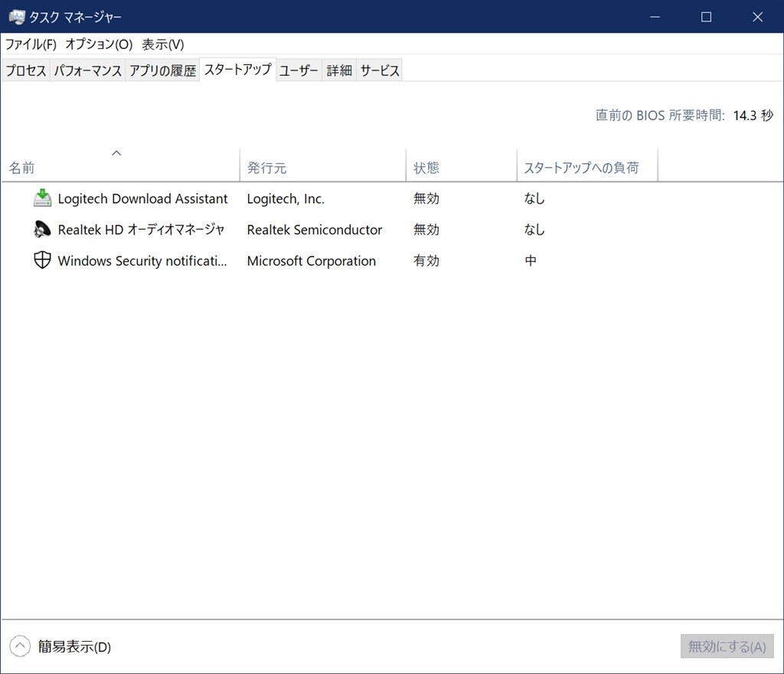Viewport: 784px width, 674px height.
Task: Switch to the プロセス tab
Action: 26,70
